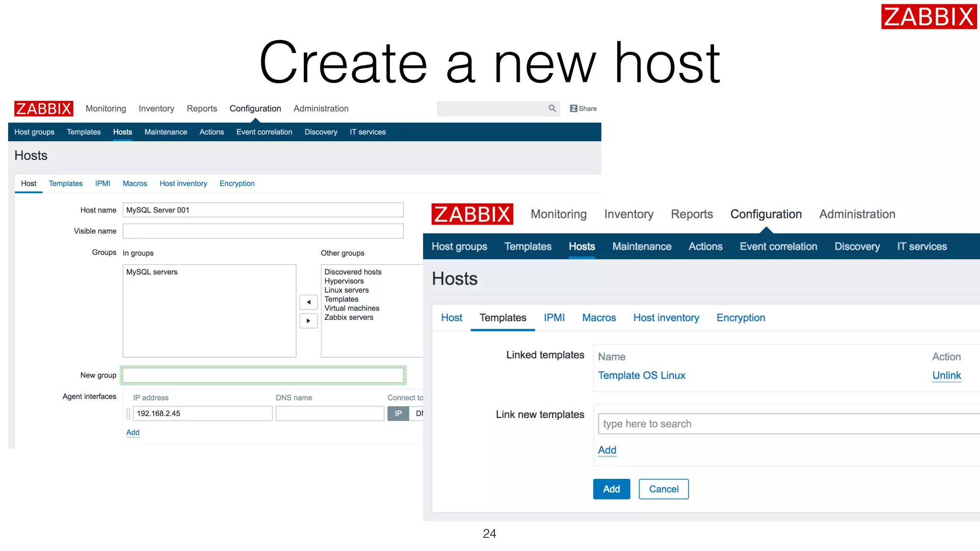Go to Host groups in right window submenu
The image size is (980, 551).
pyautogui.click(x=459, y=246)
